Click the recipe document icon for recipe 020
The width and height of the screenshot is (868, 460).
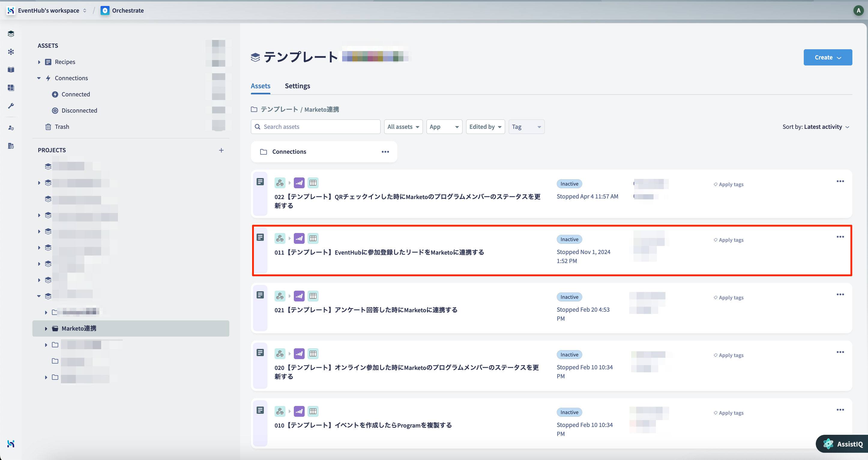pos(260,353)
